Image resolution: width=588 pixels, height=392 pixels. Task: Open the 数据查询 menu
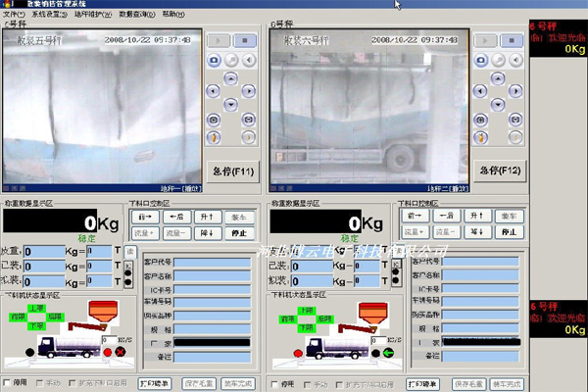pos(134,15)
